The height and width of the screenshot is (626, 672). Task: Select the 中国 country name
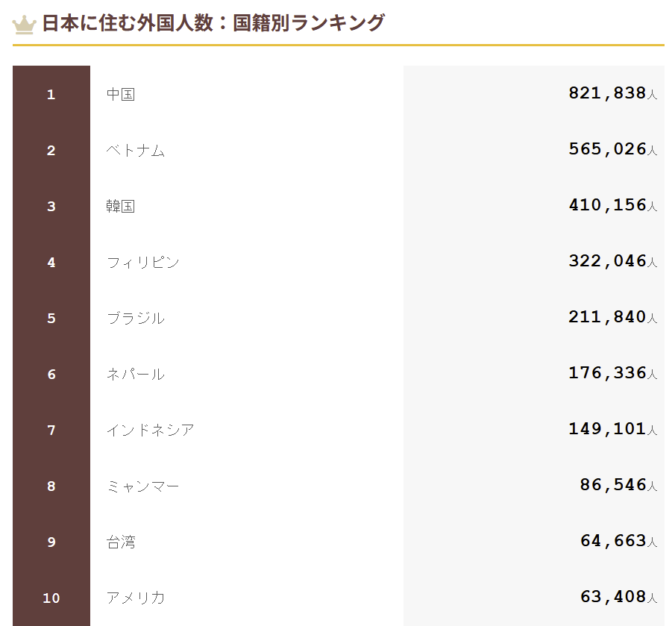pyautogui.click(x=121, y=94)
